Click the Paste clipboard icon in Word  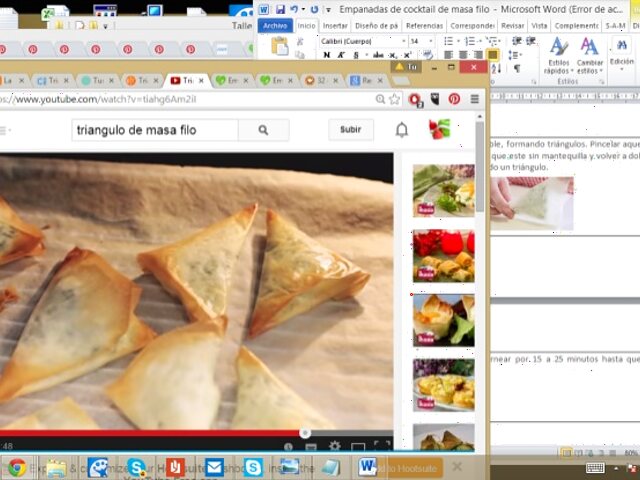click(280, 46)
